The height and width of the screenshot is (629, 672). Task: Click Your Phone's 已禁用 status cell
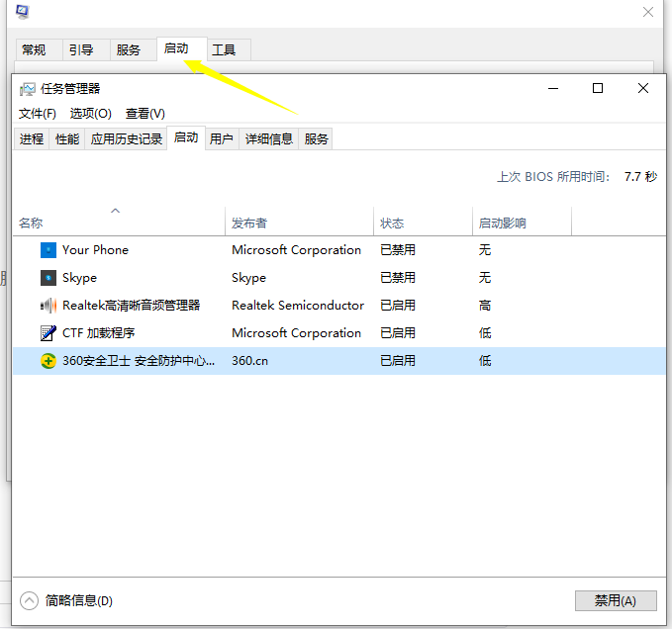(398, 250)
